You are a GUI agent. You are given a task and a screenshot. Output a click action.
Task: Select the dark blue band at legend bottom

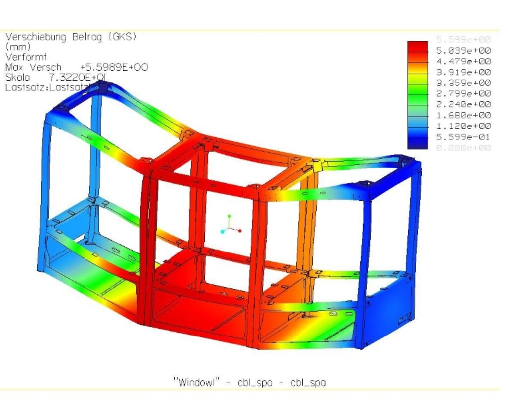[418, 142]
